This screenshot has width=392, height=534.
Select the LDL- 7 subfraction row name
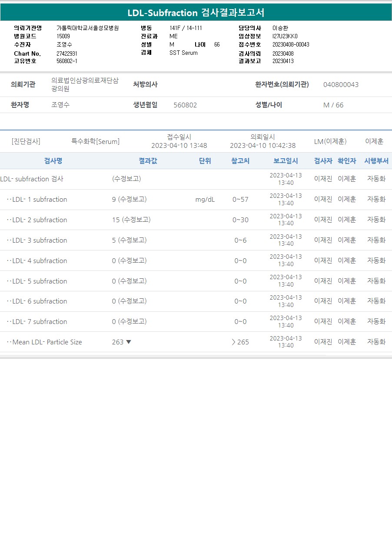coord(40,322)
